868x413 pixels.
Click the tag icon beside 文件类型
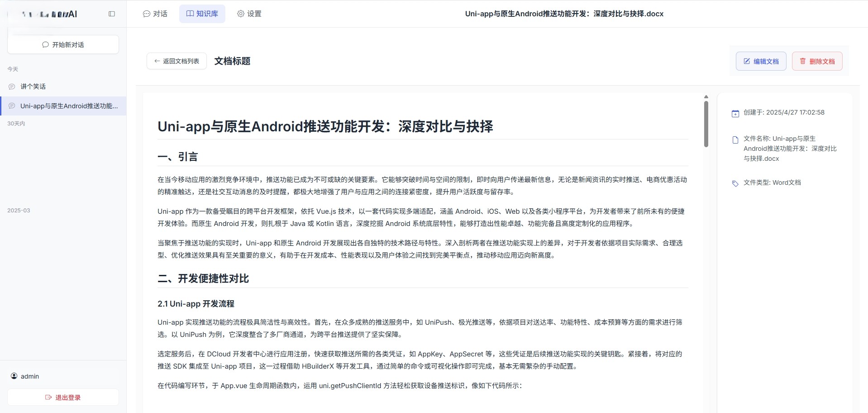pos(735,183)
